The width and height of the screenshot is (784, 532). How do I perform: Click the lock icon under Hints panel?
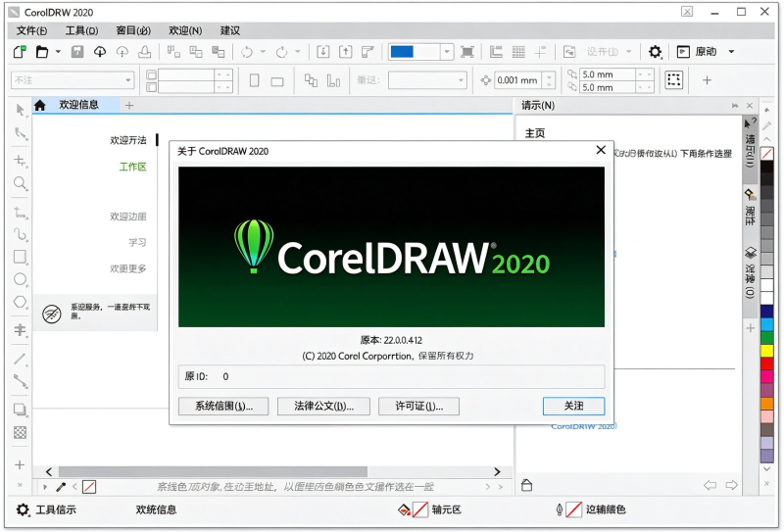[x=526, y=485]
